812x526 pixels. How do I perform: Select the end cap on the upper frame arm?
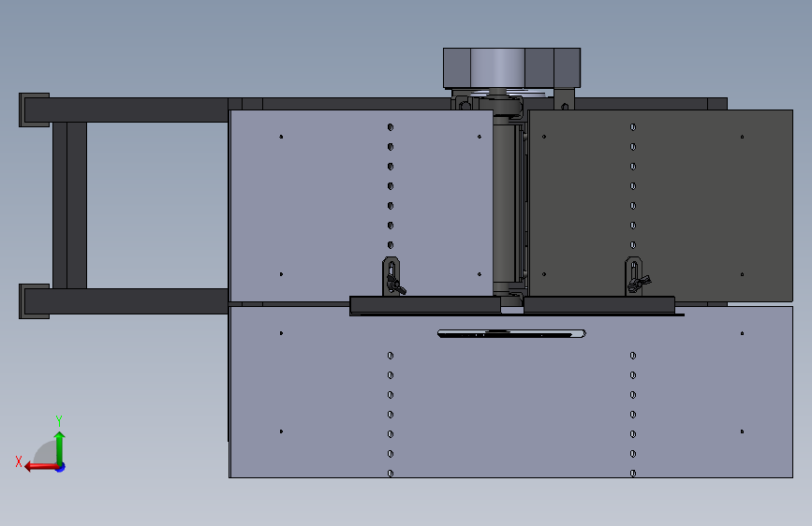click(x=34, y=110)
